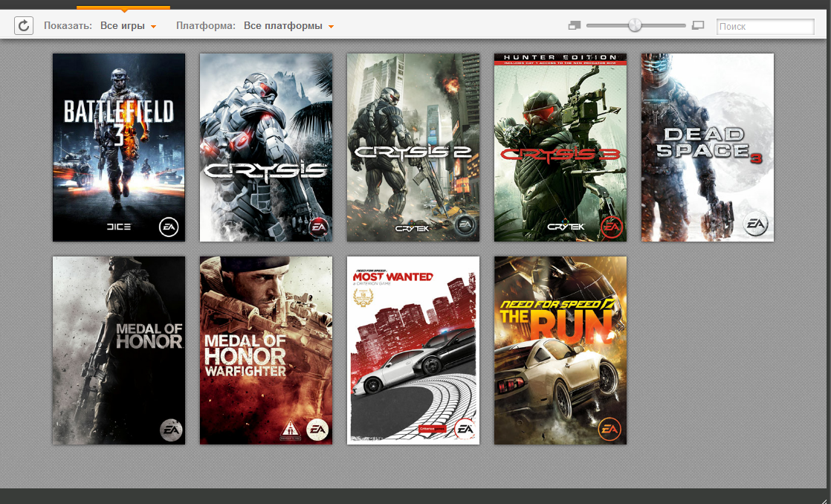Select the Dead Space 3 game cover
This screenshot has width=831, height=504.
[x=708, y=147]
